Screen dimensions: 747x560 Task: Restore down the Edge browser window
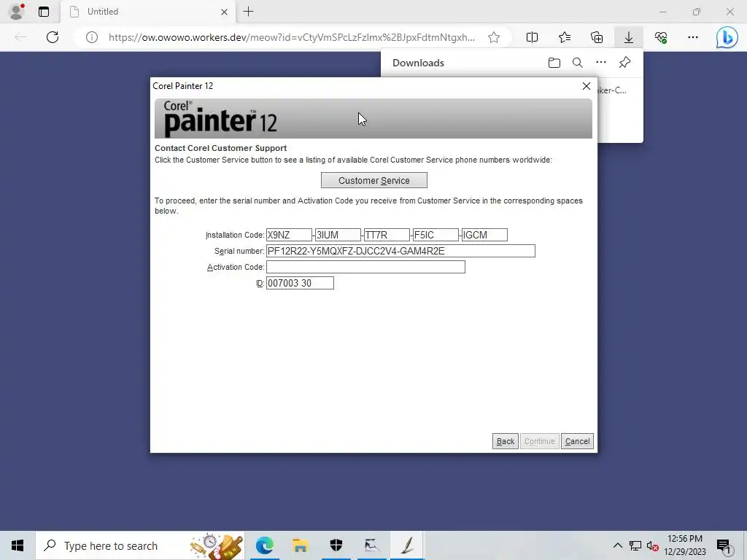[697, 12]
